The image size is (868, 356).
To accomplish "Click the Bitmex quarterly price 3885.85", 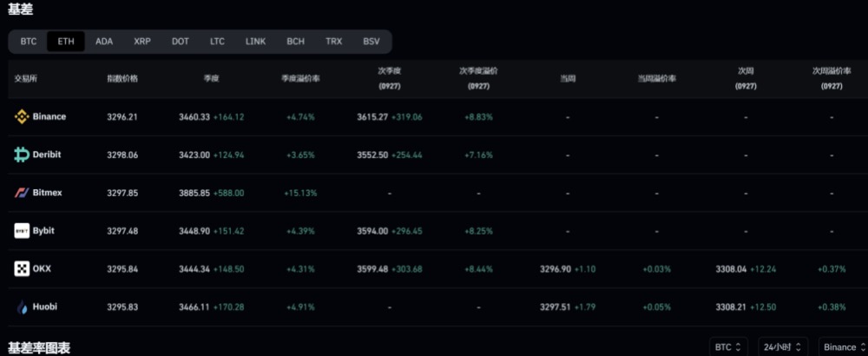I will click(x=194, y=193).
